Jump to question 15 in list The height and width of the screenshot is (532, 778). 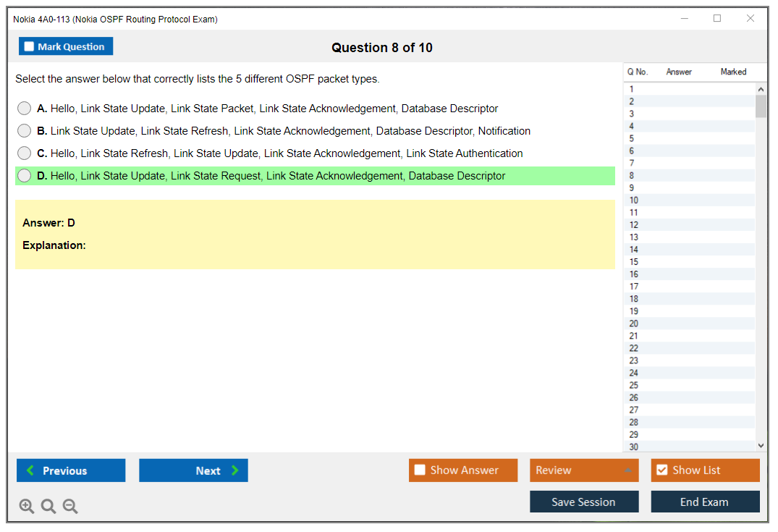click(x=634, y=262)
